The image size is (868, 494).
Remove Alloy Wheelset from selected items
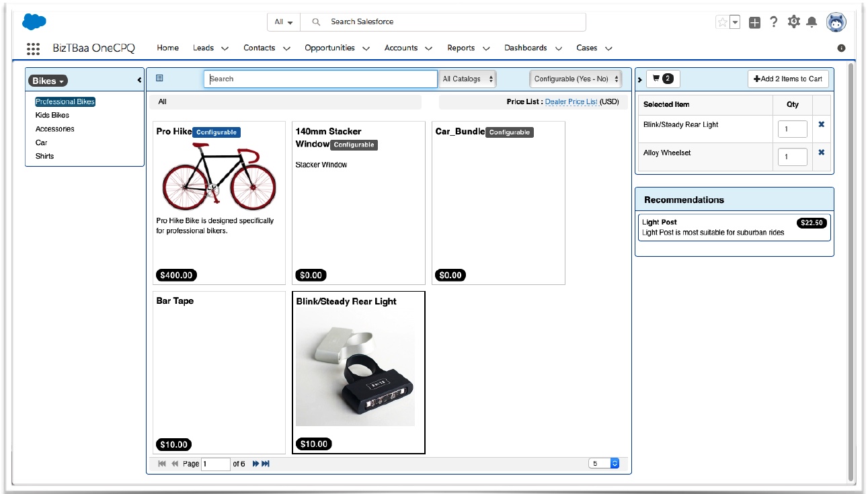[x=821, y=153]
